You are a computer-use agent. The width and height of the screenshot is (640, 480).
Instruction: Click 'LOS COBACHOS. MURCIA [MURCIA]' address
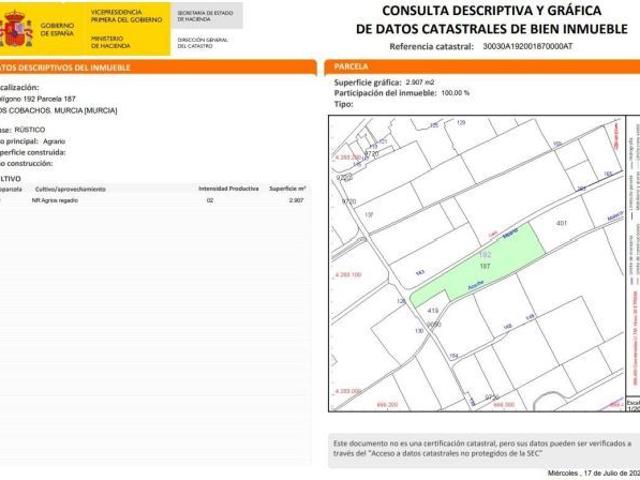coord(58,110)
